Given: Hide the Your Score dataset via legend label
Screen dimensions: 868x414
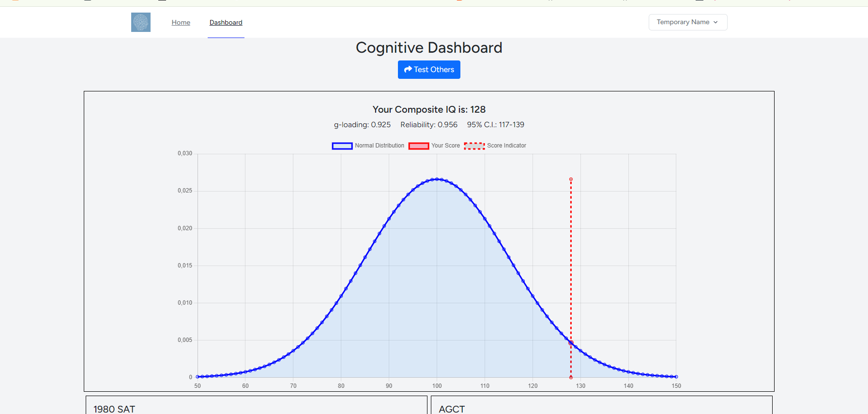Looking at the screenshot, I should point(445,146).
